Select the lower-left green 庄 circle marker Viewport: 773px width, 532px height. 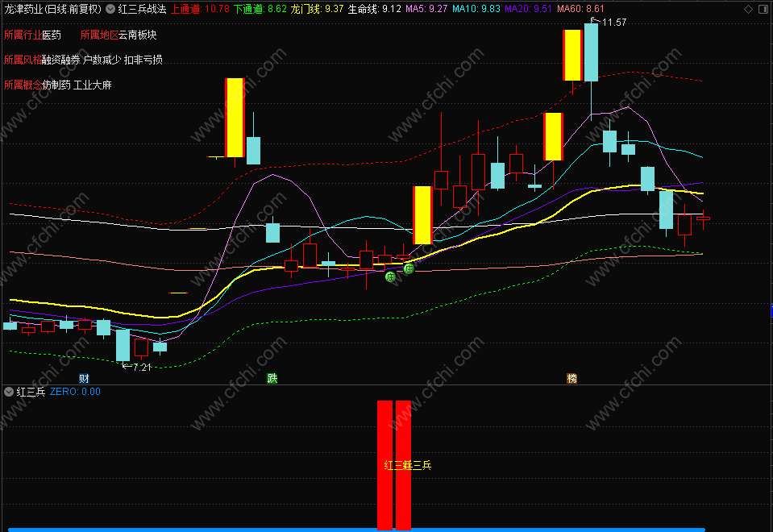(x=390, y=277)
